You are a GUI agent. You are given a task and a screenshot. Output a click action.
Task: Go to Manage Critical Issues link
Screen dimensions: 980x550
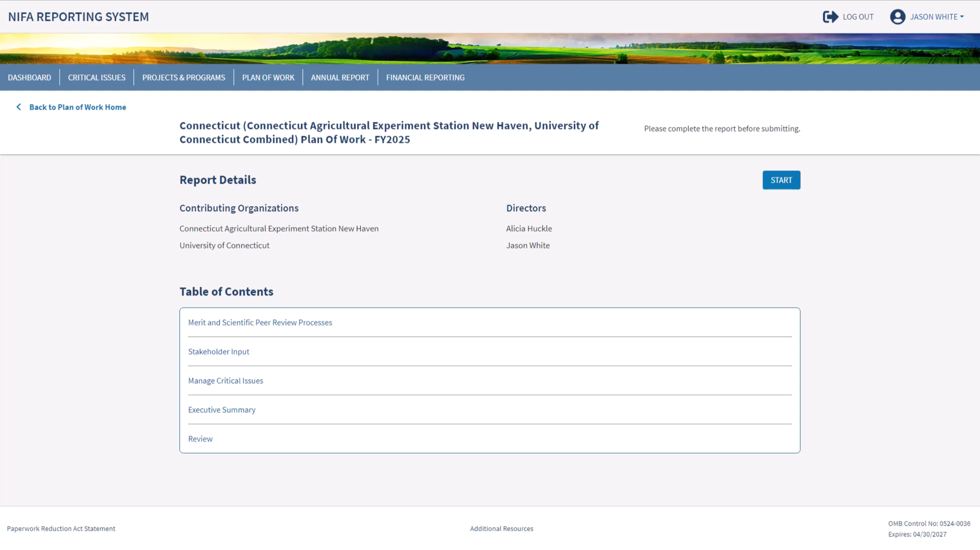coord(225,380)
